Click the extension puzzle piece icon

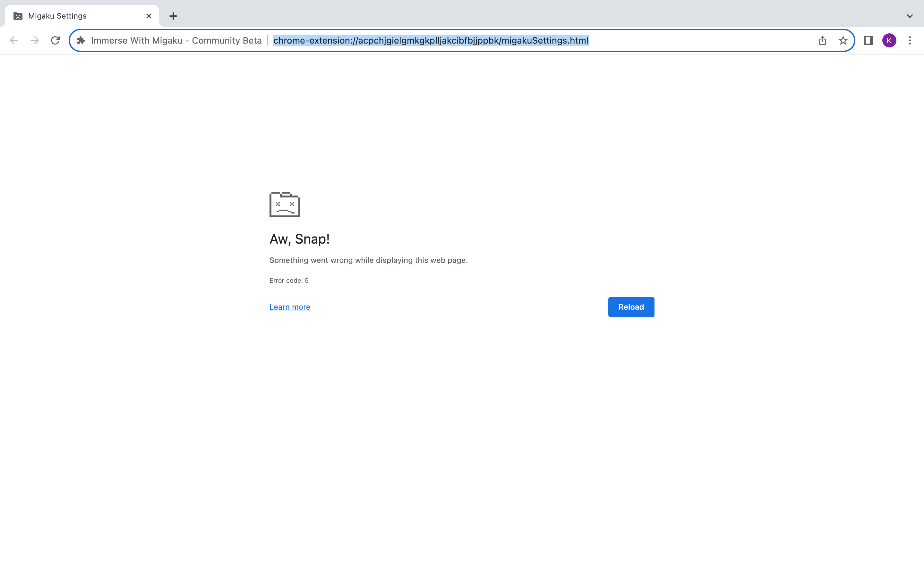coord(81,40)
